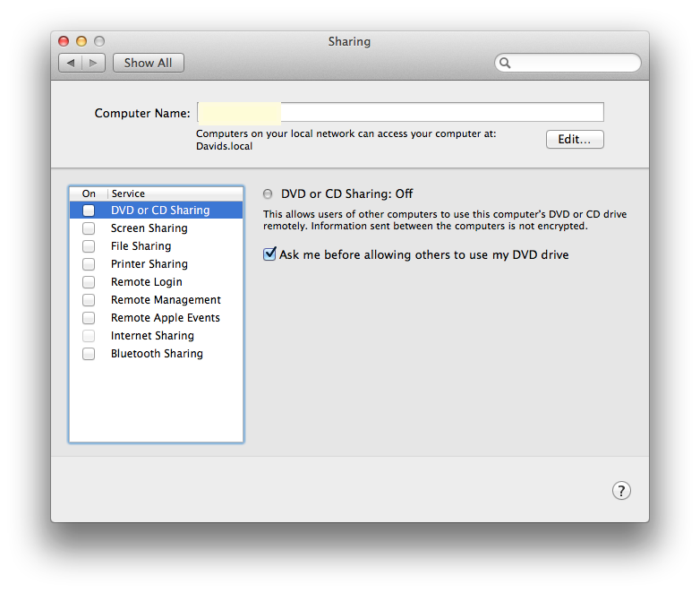The height and width of the screenshot is (593, 700).
Task: Select Screen Sharing in the service list
Action: (157, 228)
